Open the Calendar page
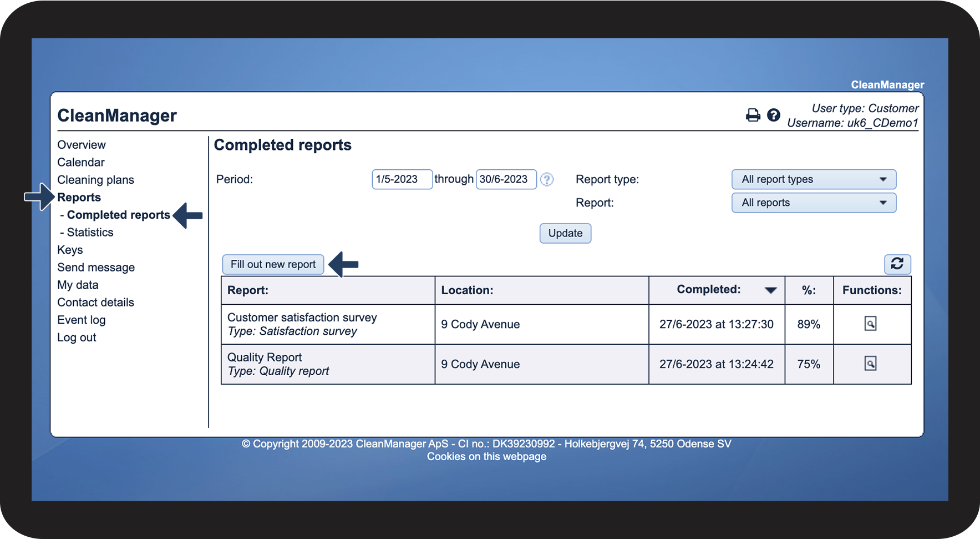The width and height of the screenshot is (980, 539). pos(81,162)
